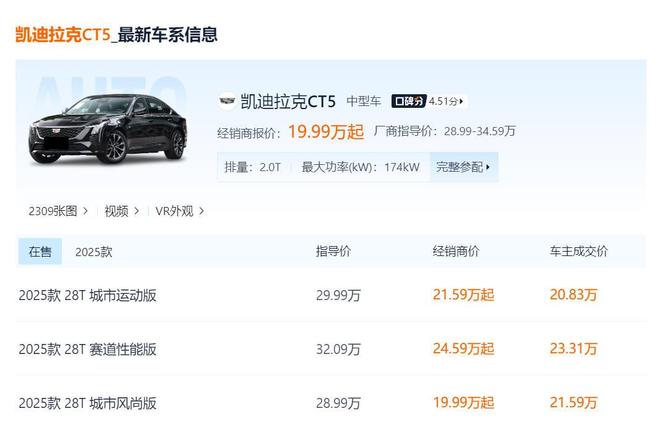Screen dimensions: 660x424
Task: Click 20.83万 owner transaction price
Action: (x=574, y=295)
